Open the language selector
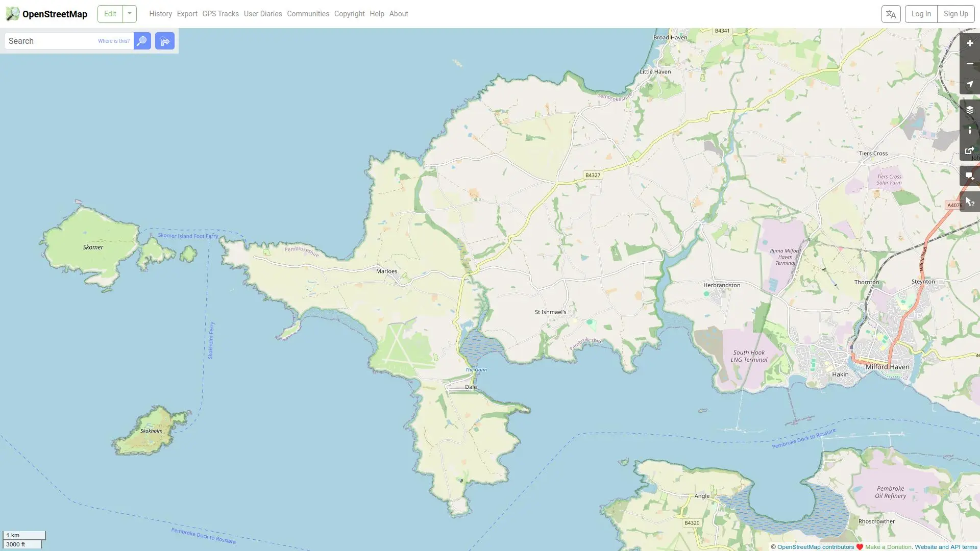 [x=891, y=14]
